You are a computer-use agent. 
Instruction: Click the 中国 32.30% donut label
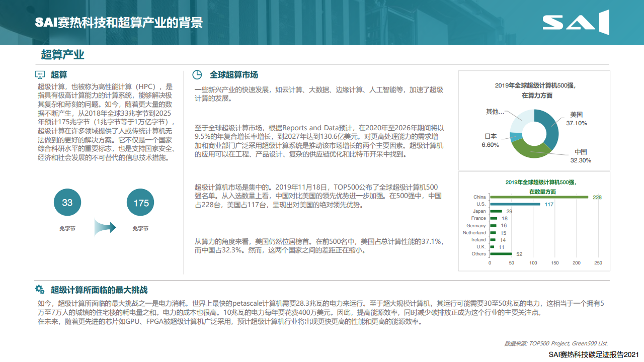point(581,156)
